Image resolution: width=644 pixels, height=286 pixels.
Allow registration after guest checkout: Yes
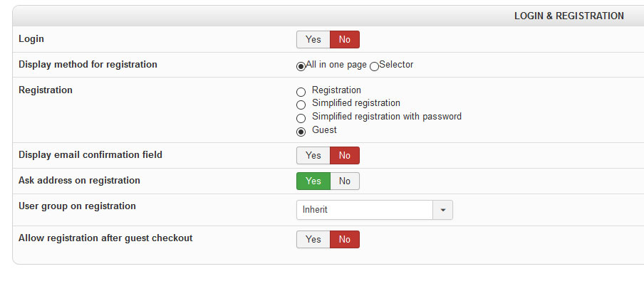click(x=313, y=240)
